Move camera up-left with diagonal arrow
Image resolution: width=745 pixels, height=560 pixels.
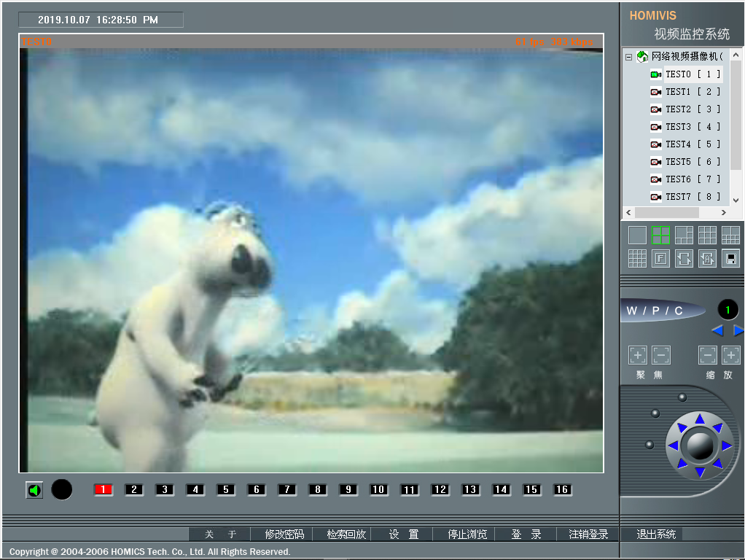point(682,427)
